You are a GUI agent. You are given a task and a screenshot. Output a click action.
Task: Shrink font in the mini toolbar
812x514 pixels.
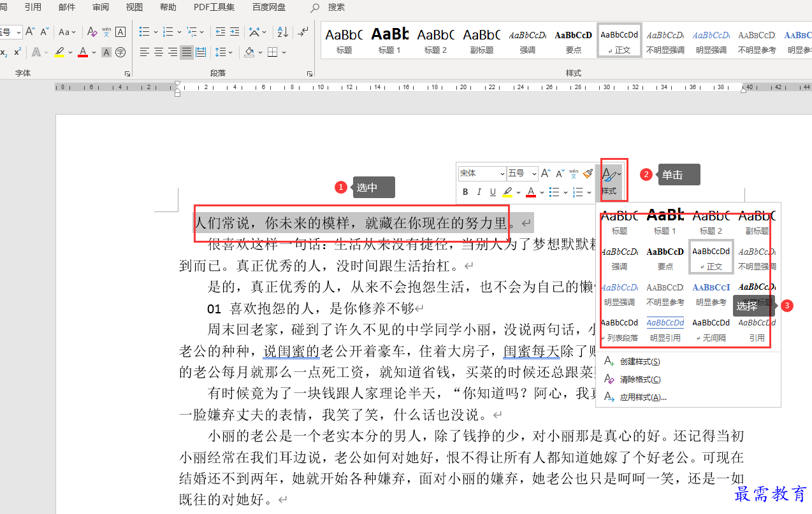560,173
